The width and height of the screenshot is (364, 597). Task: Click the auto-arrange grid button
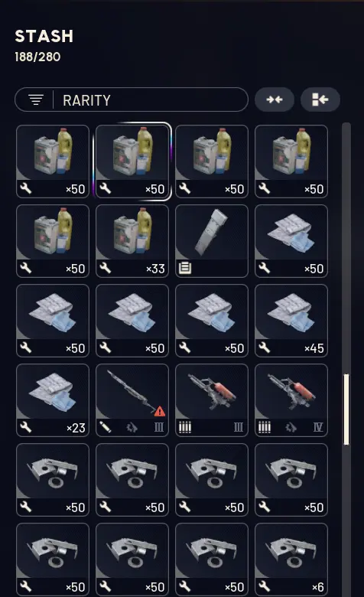click(320, 99)
